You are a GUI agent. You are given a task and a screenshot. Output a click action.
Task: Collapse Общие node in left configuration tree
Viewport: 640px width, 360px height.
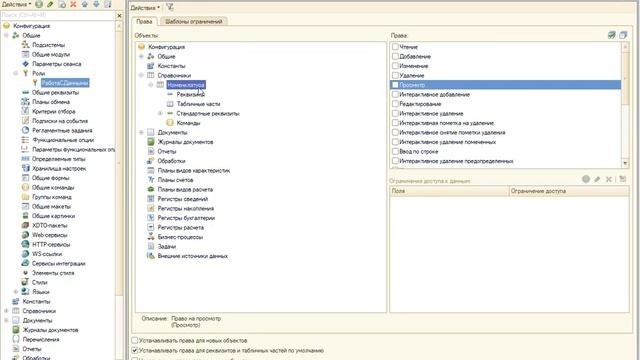(6, 36)
